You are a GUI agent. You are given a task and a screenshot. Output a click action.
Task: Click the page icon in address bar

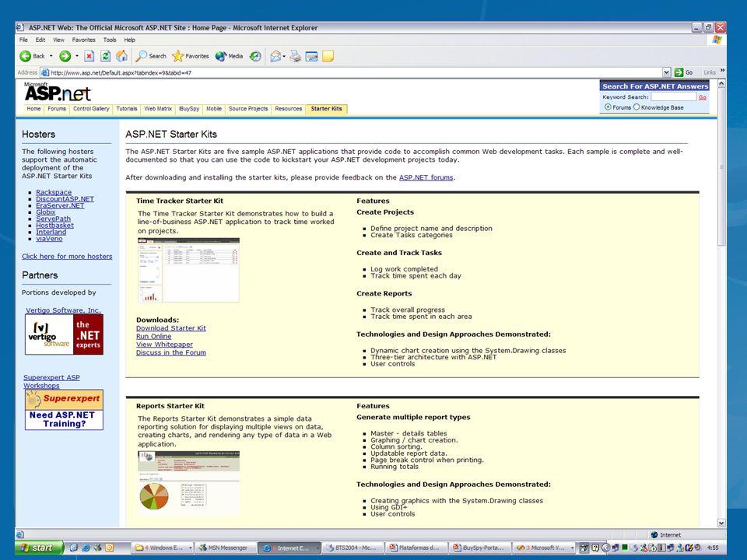click(x=45, y=72)
